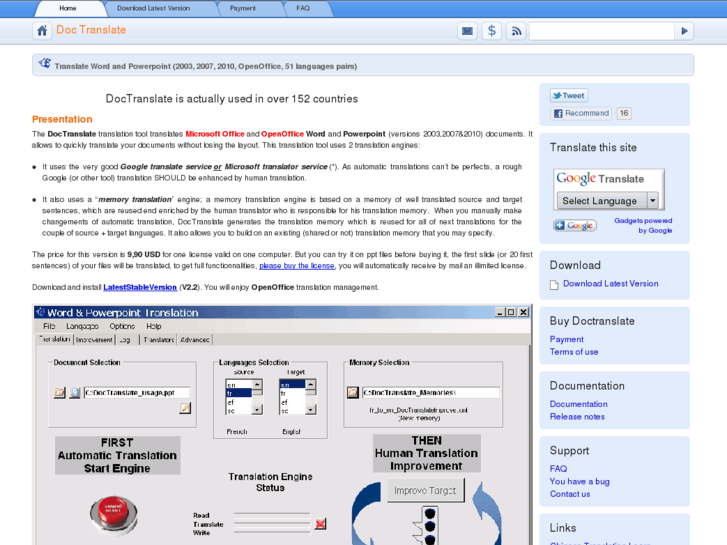Screen dimensions: 727x545
Task: Open the Options menu in translation window
Action: click(122, 326)
